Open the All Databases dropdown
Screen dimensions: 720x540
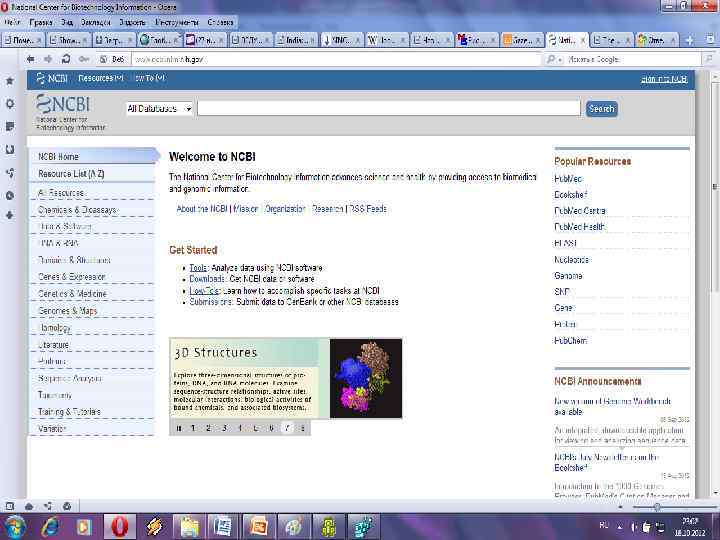pyautogui.click(x=159, y=109)
